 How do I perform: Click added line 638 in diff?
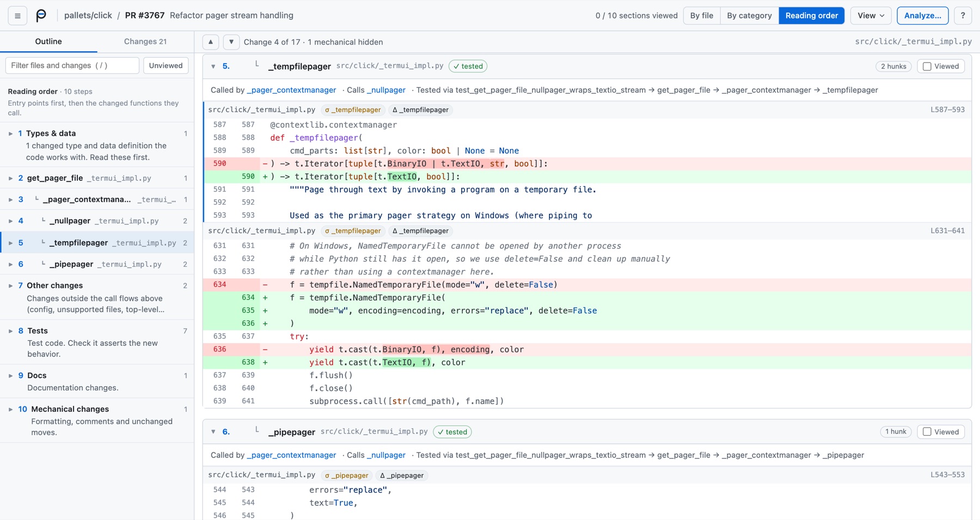[587, 362]
